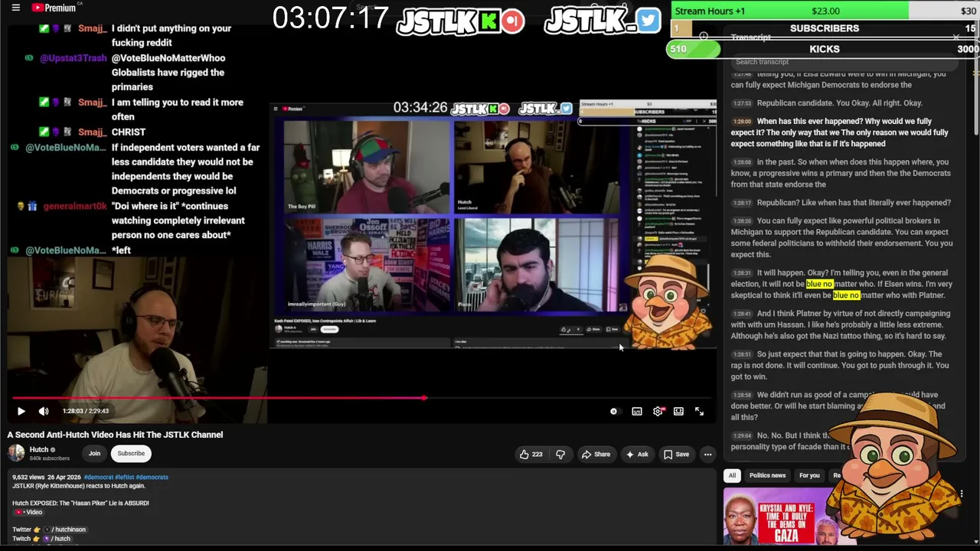
Task: Click the first highlighted 'blue no' transcript match
Action: coord(819,284)
